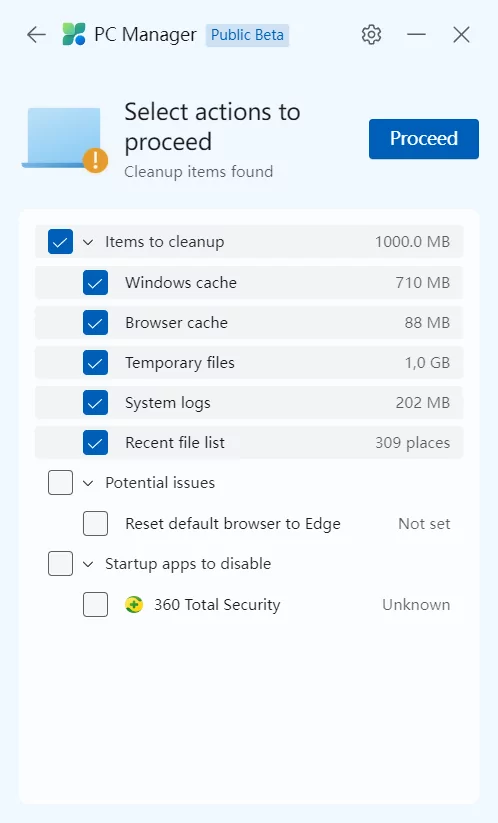Image resolution: width=498 pixels, height=823 pixels.
Task: Go back with the arrow icon
Action: (x=36, y=35)
